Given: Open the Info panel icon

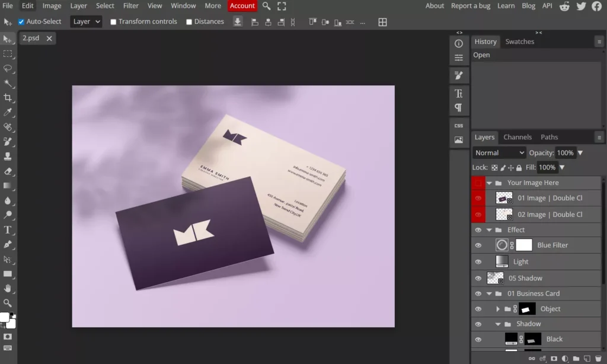Looking at the screenshot, I should coord(459,43).
